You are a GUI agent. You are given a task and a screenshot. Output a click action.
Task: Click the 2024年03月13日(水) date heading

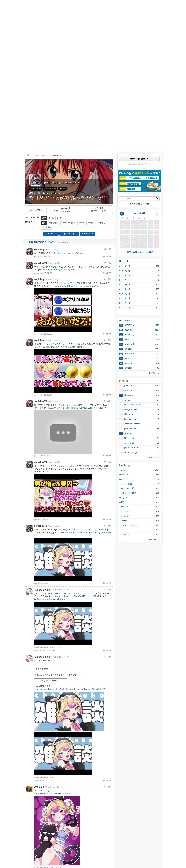pyautogui.click(x=41, y=242)
